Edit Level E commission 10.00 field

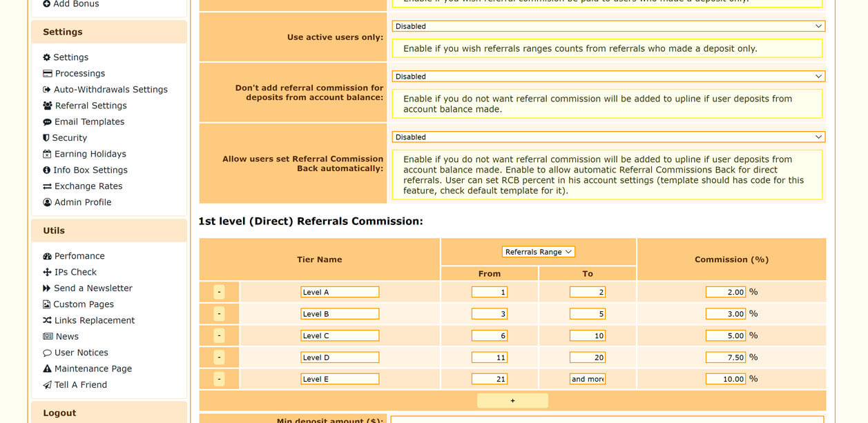coord(726,379)
